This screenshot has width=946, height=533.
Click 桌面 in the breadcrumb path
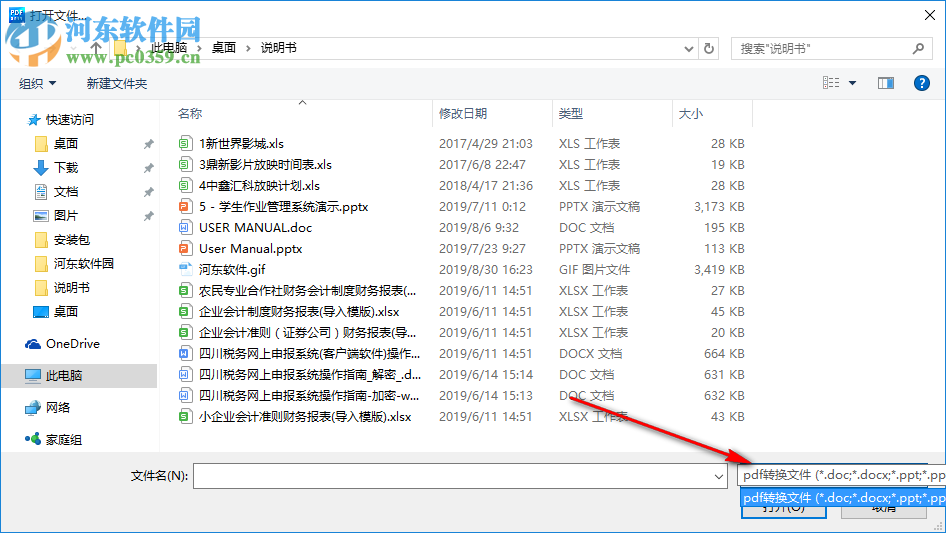pyautogui.click(x=224, y=48)
